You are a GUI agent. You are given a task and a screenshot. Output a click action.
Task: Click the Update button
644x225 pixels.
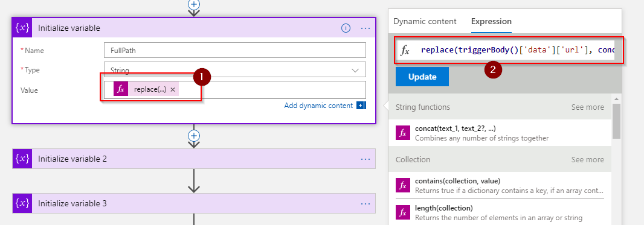point(422,77)
